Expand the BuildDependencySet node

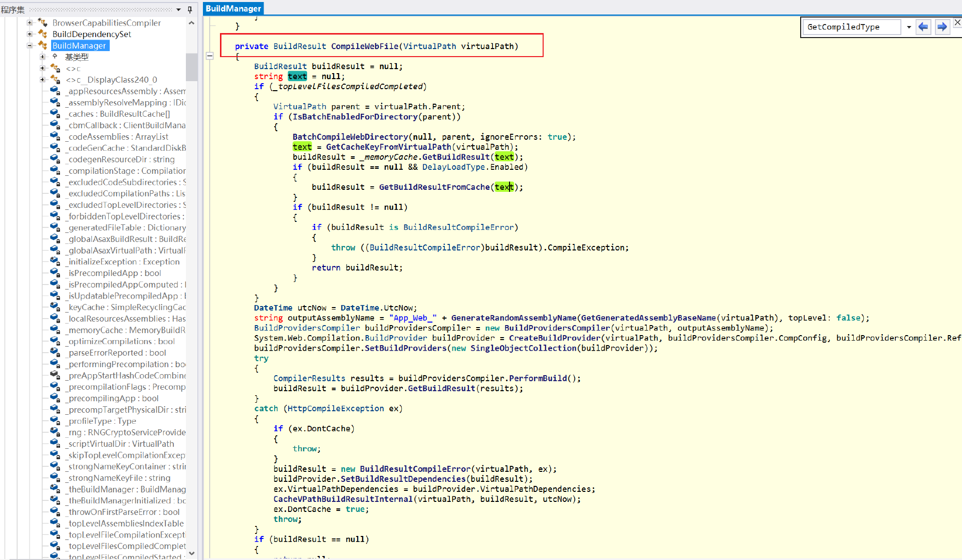coord(30,34)
